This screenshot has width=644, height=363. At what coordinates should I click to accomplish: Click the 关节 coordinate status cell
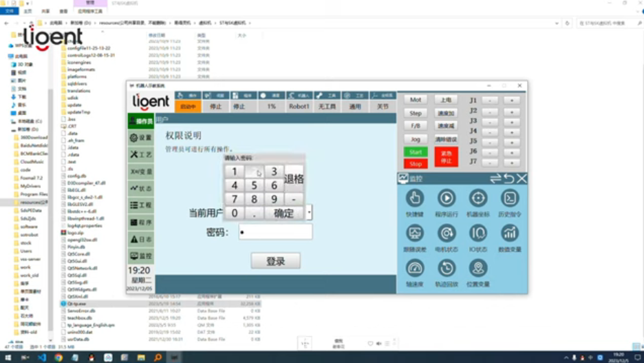click(383, 107)
